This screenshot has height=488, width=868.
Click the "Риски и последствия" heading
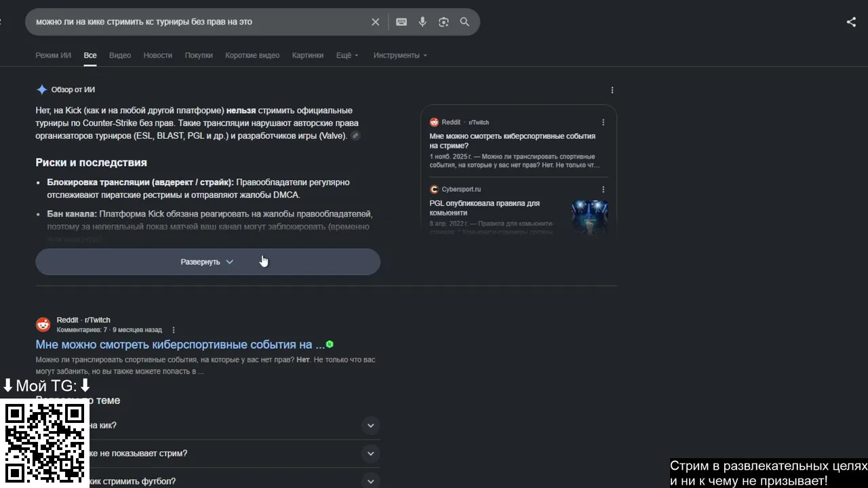91,163
